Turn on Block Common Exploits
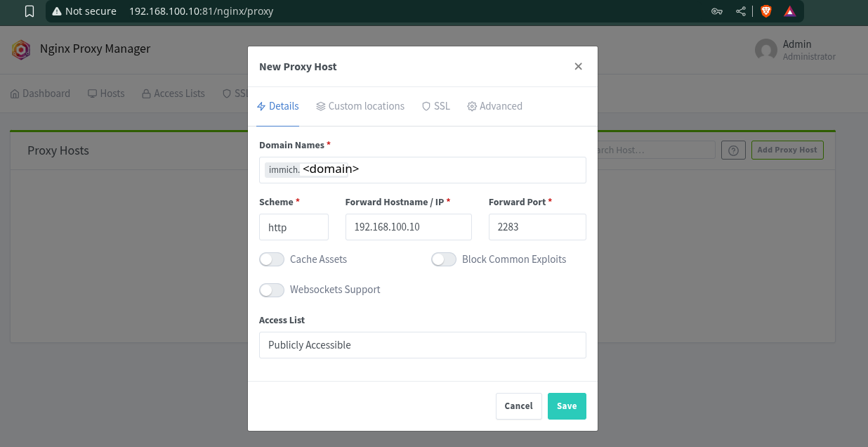Screen dimensions: 868x447 (x=444, y=259)
